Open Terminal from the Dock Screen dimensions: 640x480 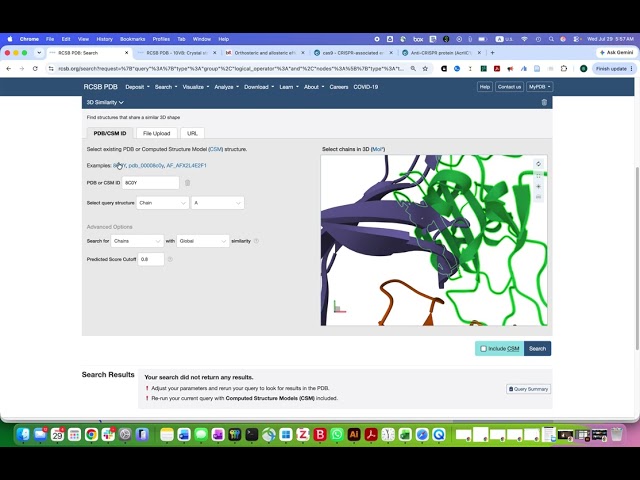[x=252, y=435]
